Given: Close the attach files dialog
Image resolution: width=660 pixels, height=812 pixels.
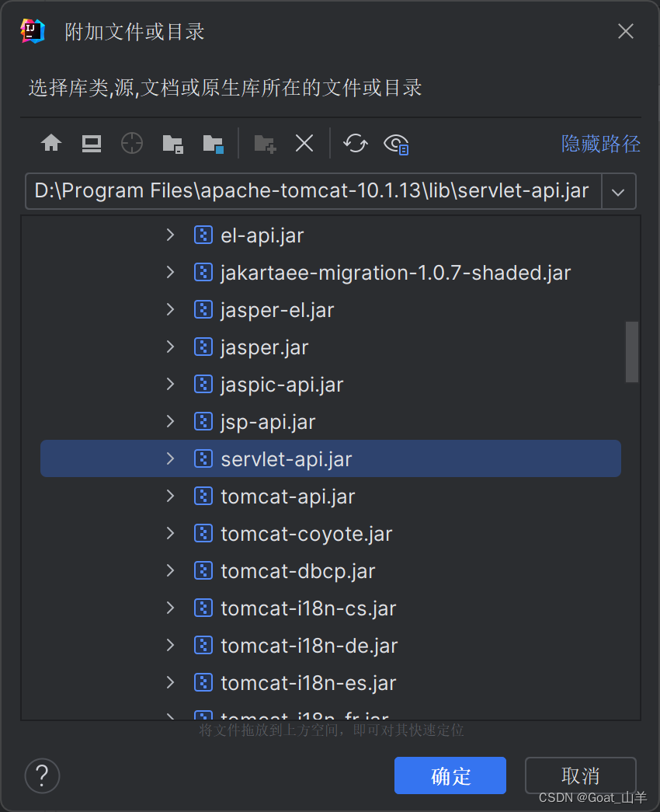Looking at the screenshot, I should coord(626,31).
